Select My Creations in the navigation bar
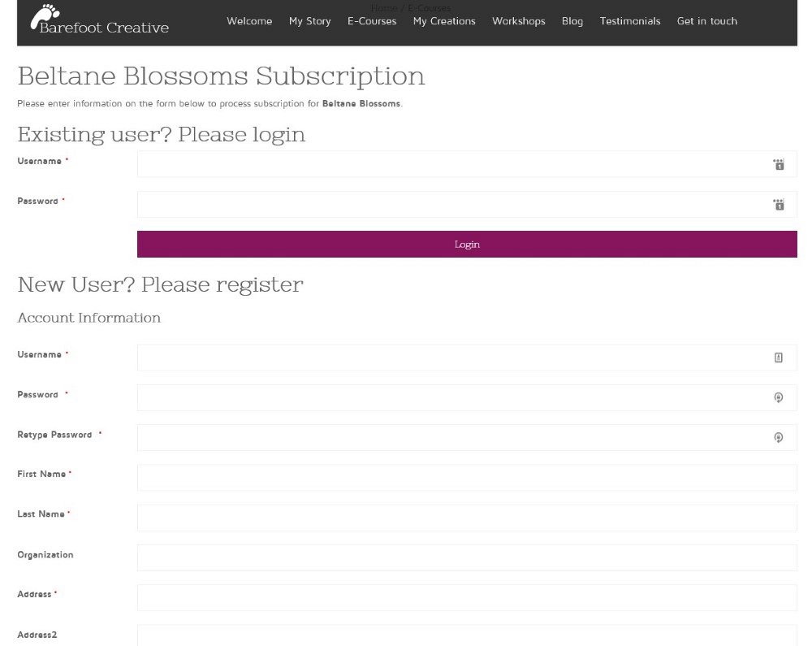Image resolution: width=812 pixels, height=646 pixels. (444, 21)
